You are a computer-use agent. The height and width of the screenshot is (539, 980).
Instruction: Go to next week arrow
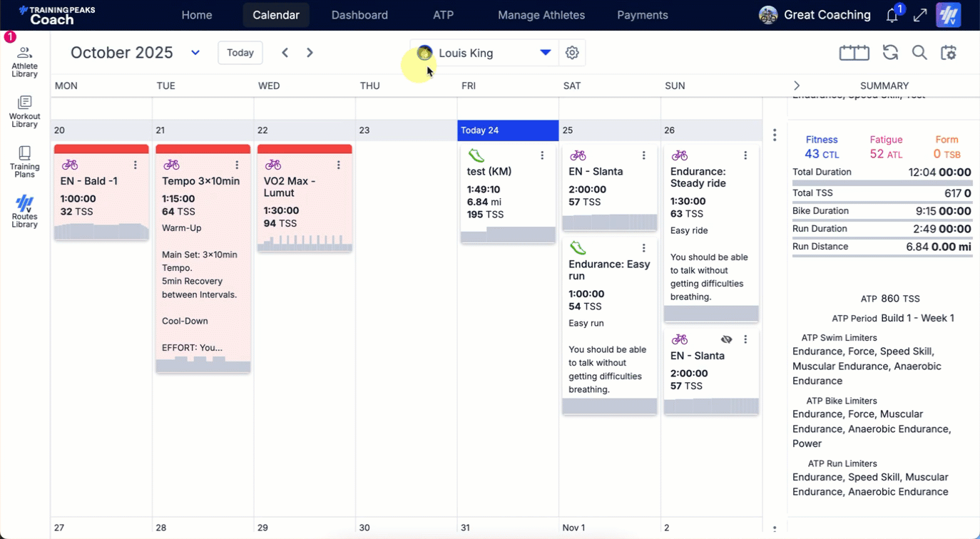pos(310,53)
